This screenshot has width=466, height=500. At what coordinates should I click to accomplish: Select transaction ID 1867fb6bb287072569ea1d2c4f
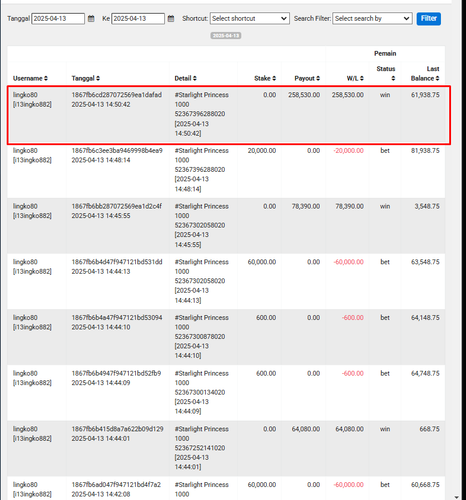117,206
